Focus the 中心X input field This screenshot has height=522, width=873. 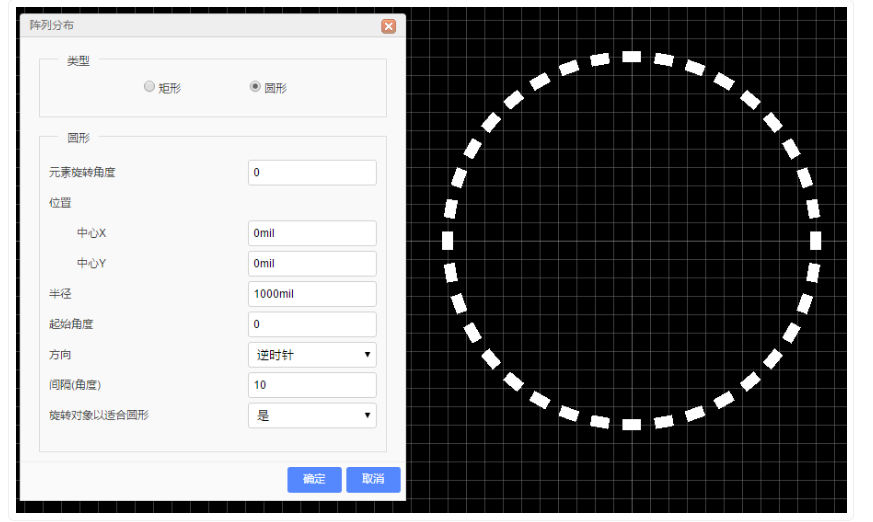(x=312, y=233)
